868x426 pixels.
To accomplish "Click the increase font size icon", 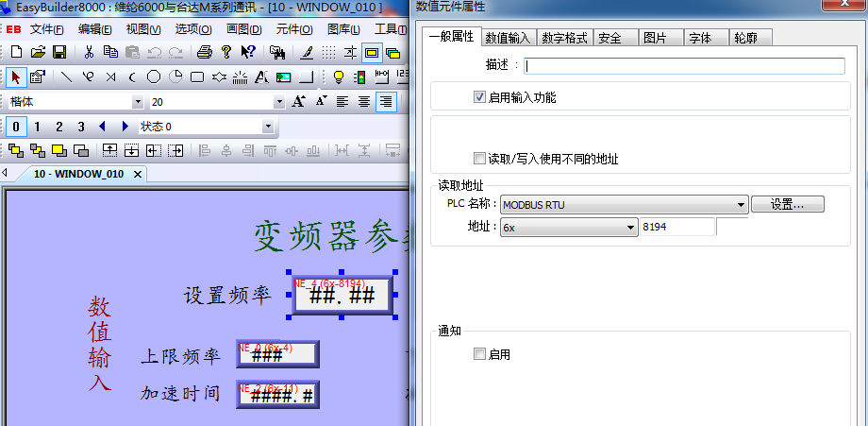I will click(x=298, y=101).
